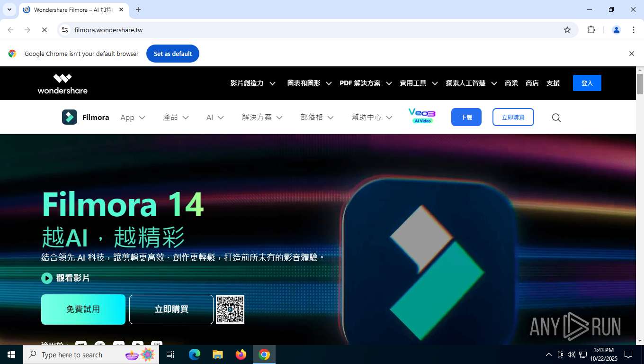Click the 免費試用 free trial button
This screenshot has width=644, height=364.
pyautogui.click(x=83, y=309)
